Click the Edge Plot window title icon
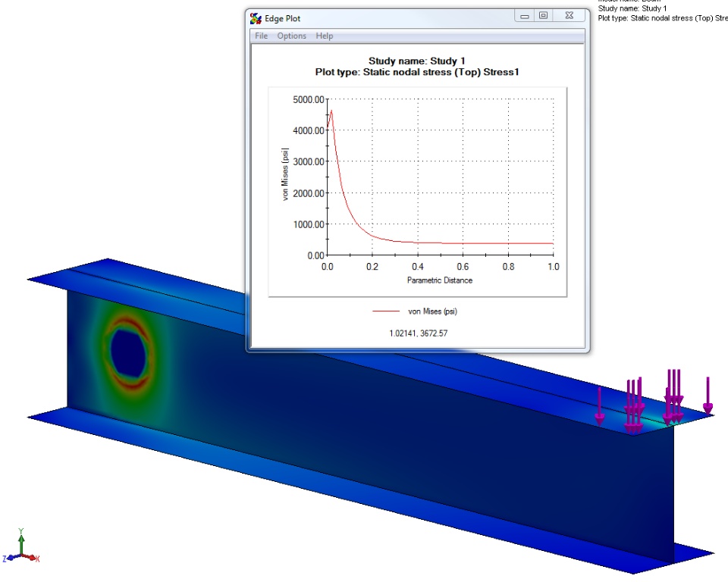 pyautogui.click(x=256, y=18)
